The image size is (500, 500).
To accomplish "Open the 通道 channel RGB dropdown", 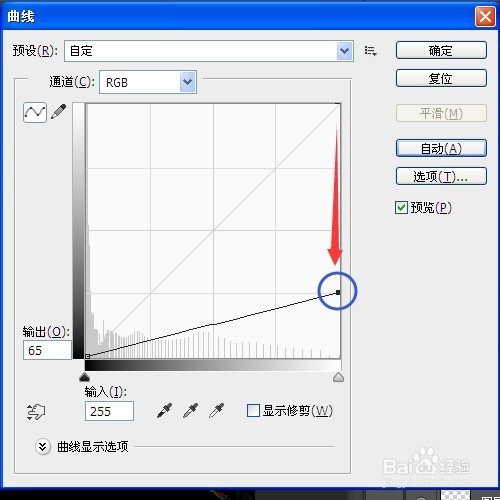I will click(x=148, y=82).
